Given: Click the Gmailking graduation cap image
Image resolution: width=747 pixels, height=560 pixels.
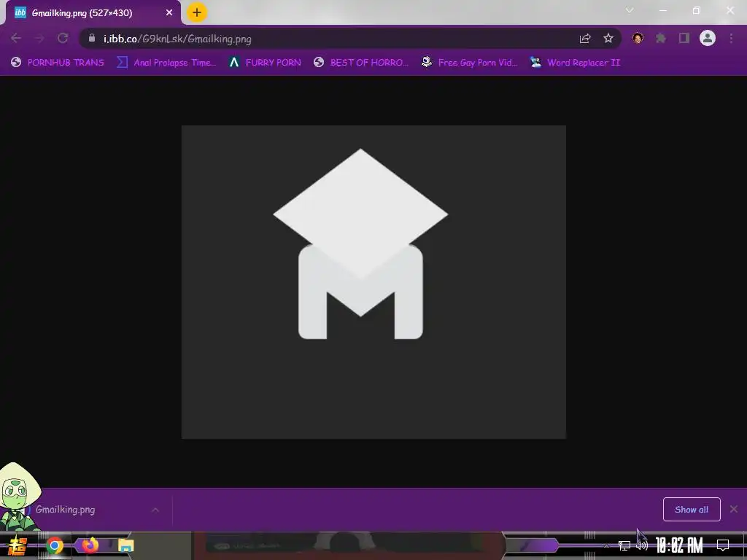Looking at the screenshot, I should (x=373, y=282).
